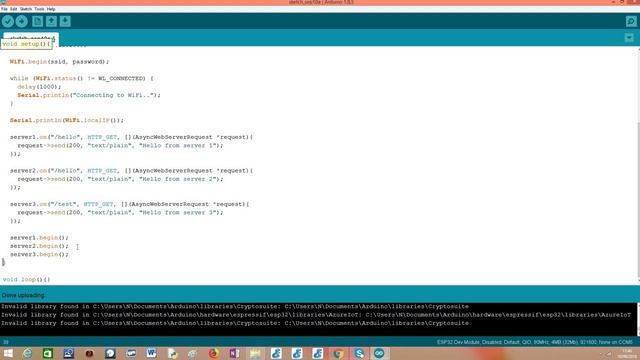Click the Windows Start button
This screenshot has height=360, width=640.
[x=8, y=353]
